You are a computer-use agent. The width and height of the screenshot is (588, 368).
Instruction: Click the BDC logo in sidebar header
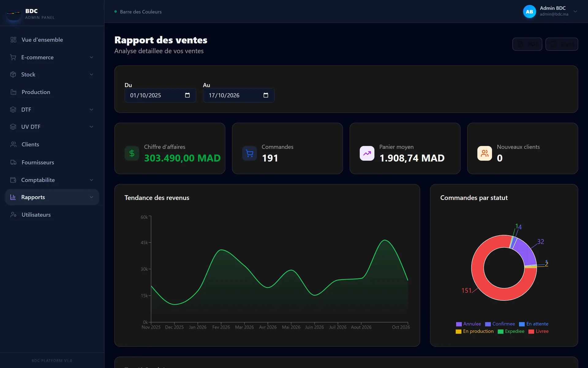[14, 13]
